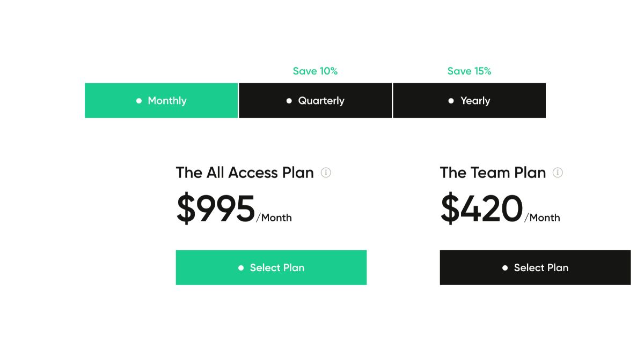Select the Team Plan via black button

535,267
